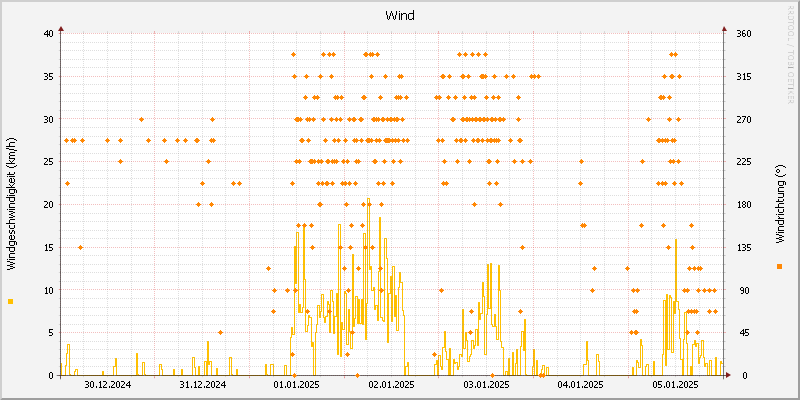Click the yellow wind speed legend square

pyautogui.click(x=11, y=302)
